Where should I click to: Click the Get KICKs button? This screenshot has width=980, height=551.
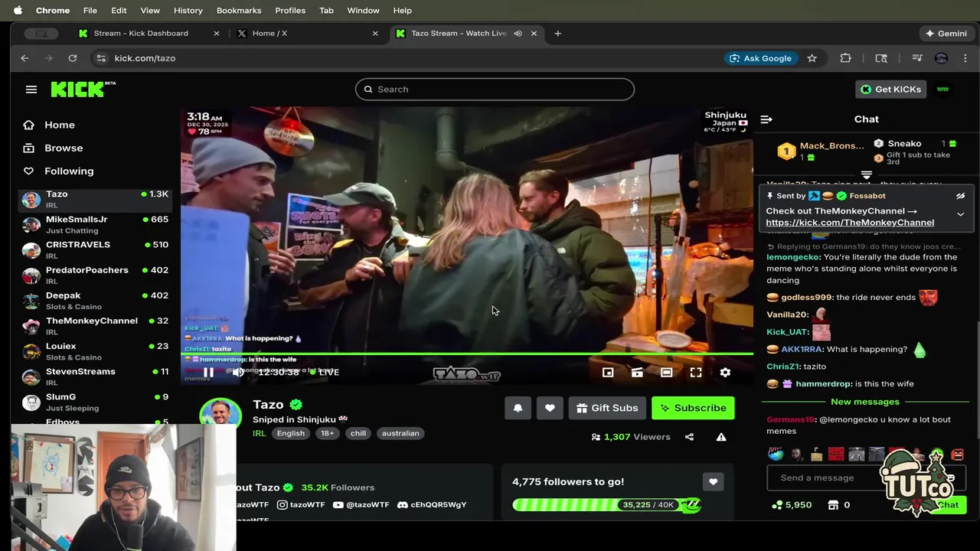[891, 90]
